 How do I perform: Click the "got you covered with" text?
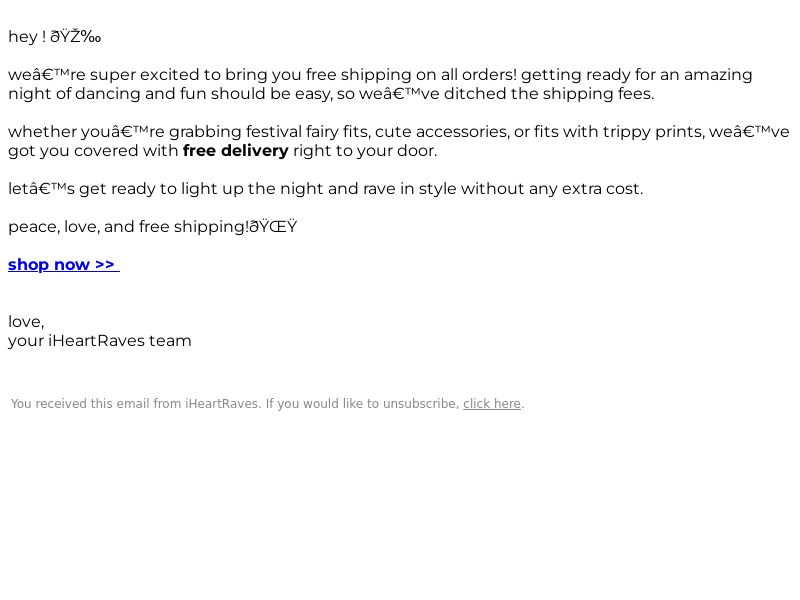[93, 151]
